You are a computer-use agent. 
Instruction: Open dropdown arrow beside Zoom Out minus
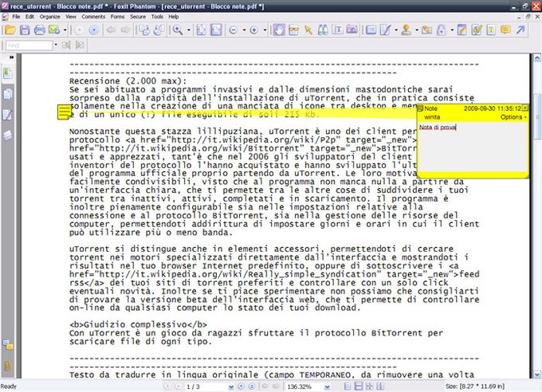tap(244, 30)
